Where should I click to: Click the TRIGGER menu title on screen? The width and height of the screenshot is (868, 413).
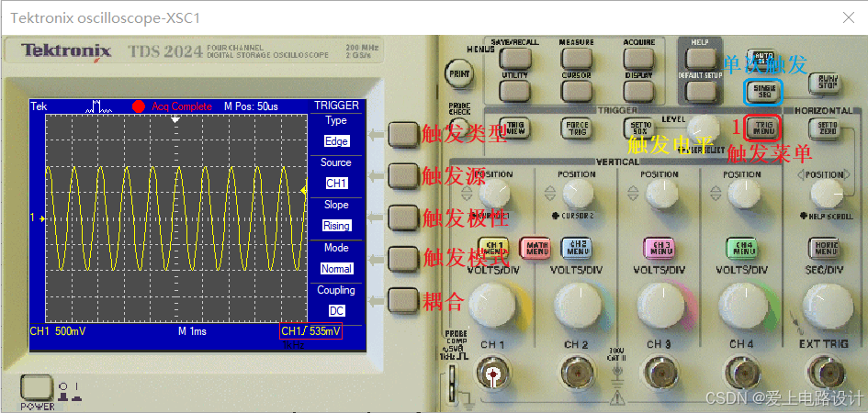(336, 106)
